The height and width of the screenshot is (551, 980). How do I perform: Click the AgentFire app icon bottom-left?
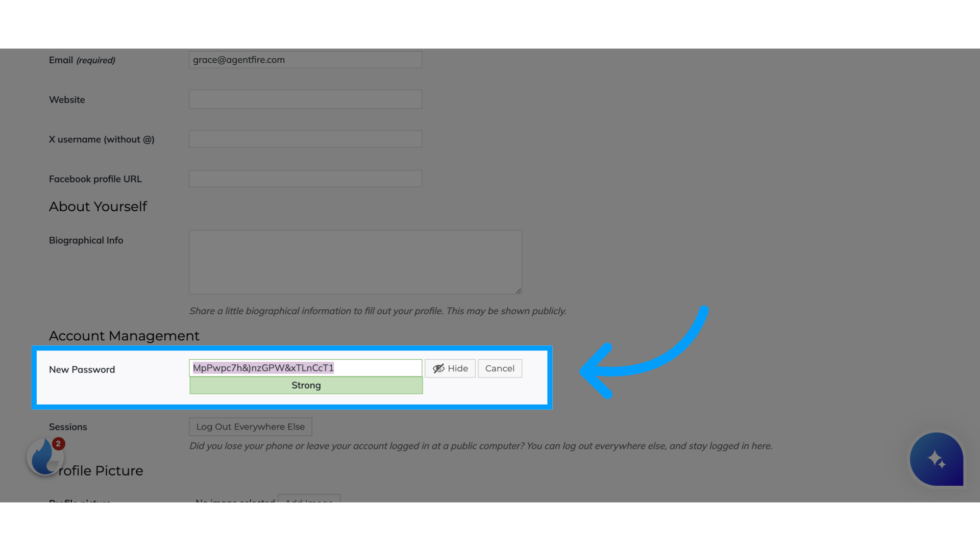point(44,457)
